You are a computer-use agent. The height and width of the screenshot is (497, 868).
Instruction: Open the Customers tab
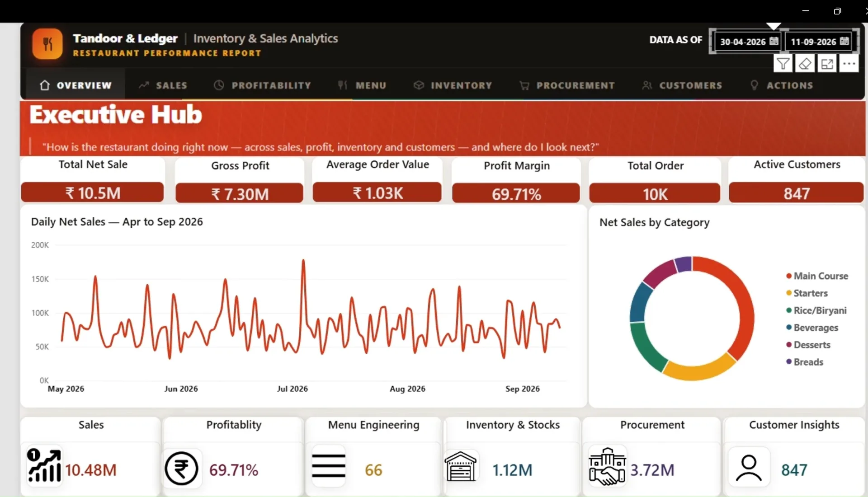click(682, 85)
